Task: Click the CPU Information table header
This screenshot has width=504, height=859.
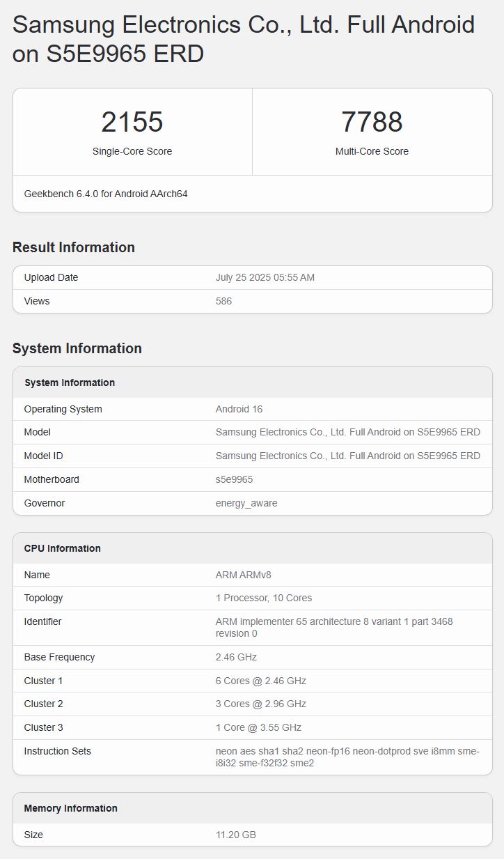Action: click(x=63, y=548)
